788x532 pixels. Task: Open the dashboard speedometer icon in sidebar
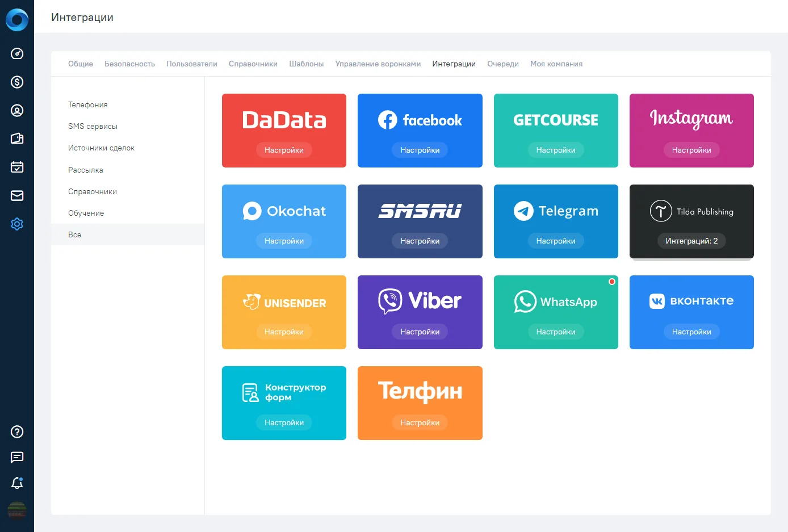click(x=17, y=54)
